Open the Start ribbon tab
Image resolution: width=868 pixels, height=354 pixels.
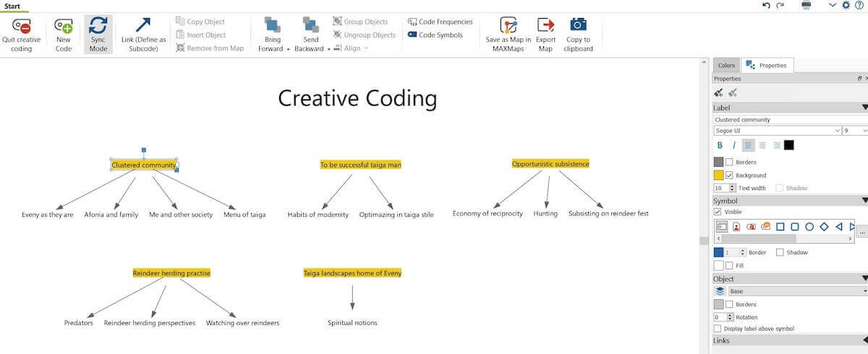coord(12,6)
